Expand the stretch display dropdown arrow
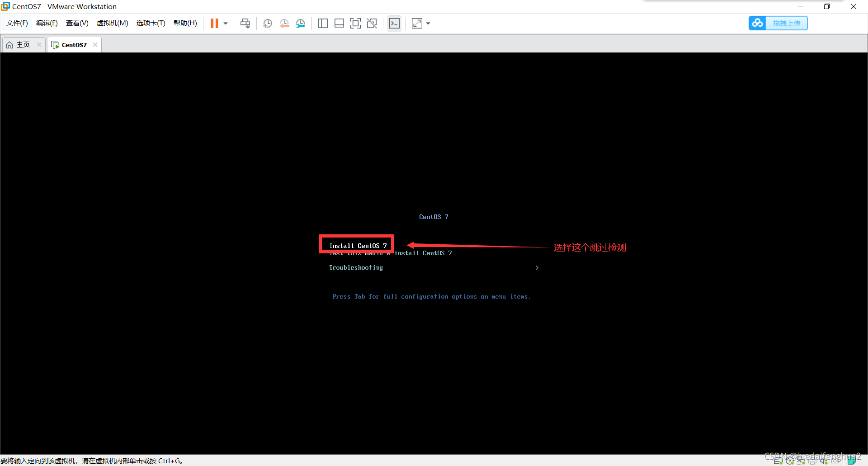Screen dimensions: 868x466 (x=428, y=23)
